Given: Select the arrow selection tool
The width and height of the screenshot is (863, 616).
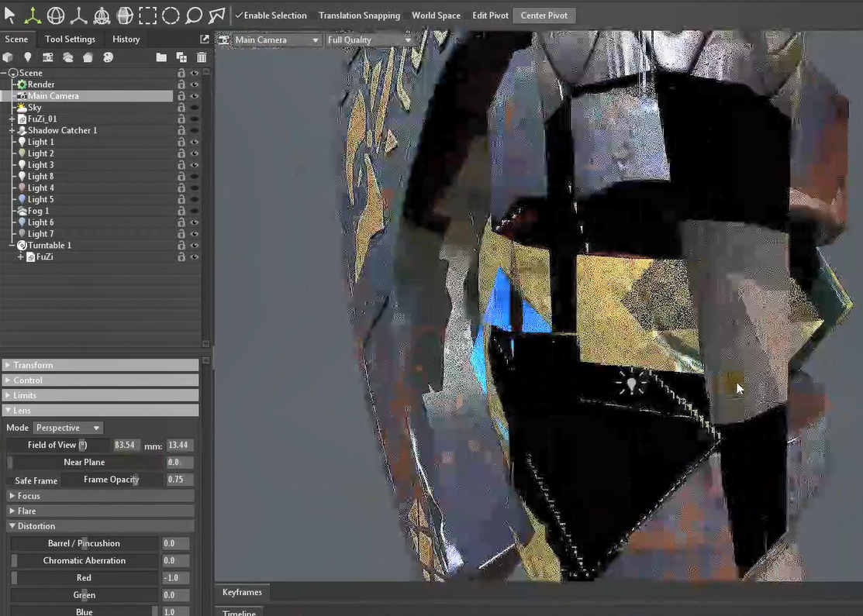Looking at the screenshot, I should tap(10, 15).
